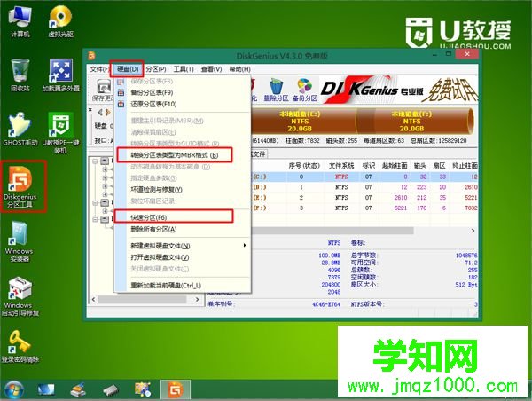This screenshot has height=401, width=532.
Task: Click the 保存更改 toolbar icon
Action: (103, 90)
